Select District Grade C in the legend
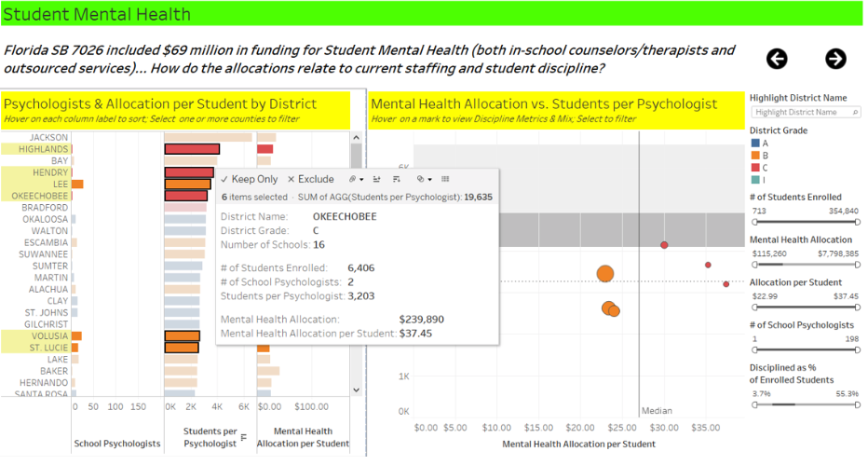This screenshot has width=868, height=465. click(760, 168)
